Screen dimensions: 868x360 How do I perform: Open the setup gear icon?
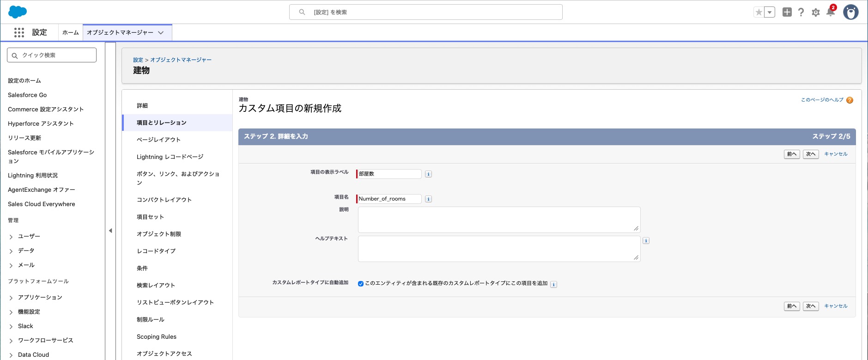[x=816, y=12]
